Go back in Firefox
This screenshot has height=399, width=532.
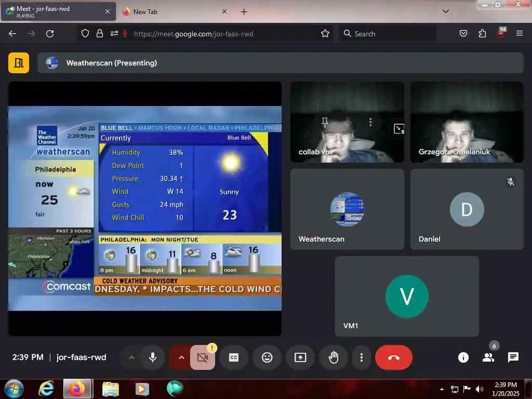coord(12,34)
